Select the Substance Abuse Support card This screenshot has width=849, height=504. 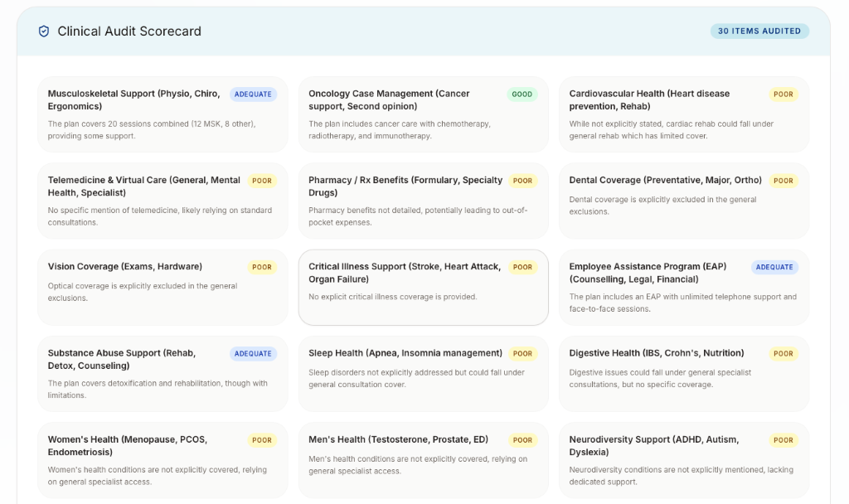163,373
